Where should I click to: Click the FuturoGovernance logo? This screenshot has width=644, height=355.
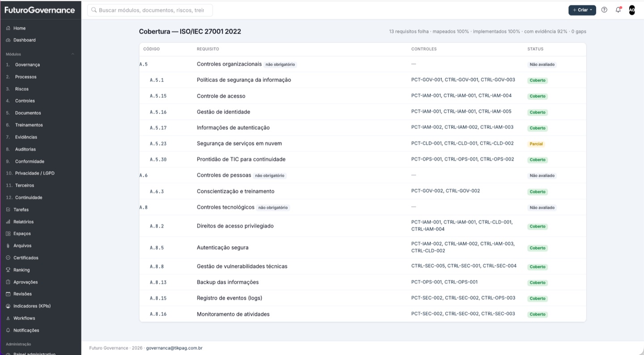[40, 10]
